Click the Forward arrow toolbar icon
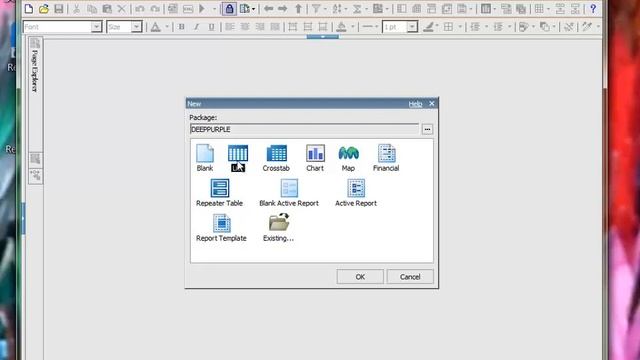Viewport: 640px width, 360px height. tap(282, 9)
